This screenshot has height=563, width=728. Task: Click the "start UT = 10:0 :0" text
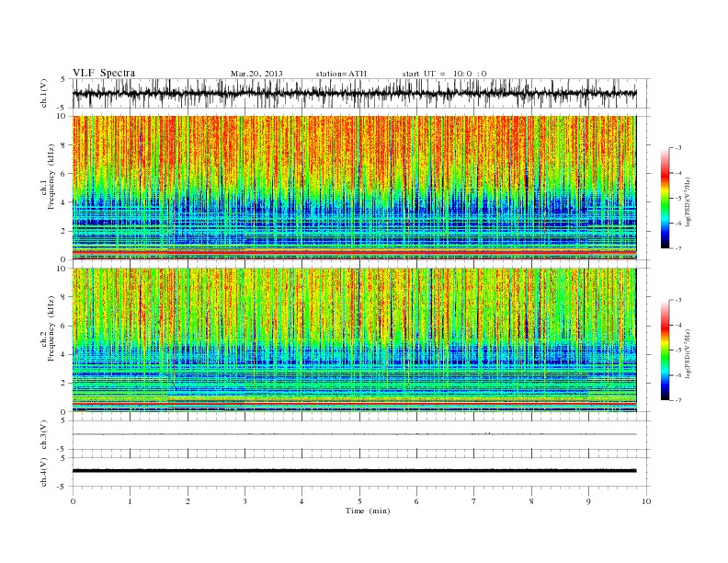(444, 74)
